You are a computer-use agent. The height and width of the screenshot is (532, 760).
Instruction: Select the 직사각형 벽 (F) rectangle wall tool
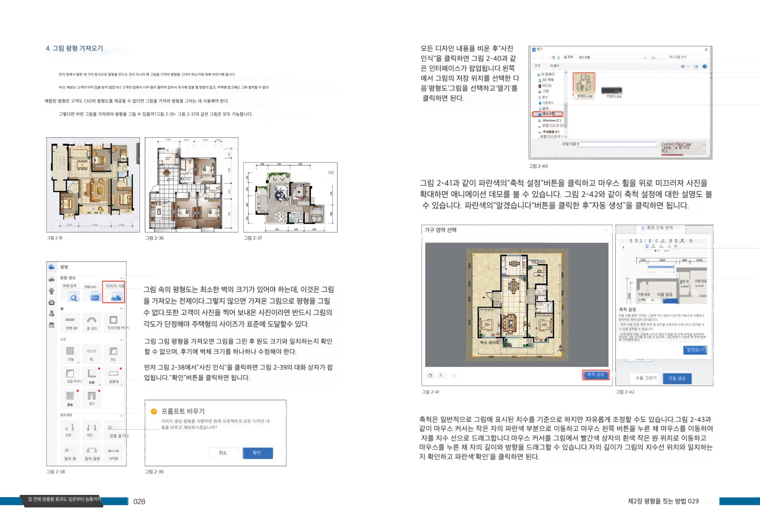(x=114, y=323)
